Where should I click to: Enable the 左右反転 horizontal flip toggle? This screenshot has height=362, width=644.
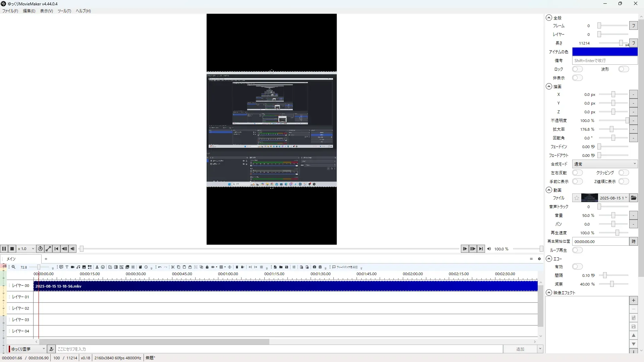[577, 173]
